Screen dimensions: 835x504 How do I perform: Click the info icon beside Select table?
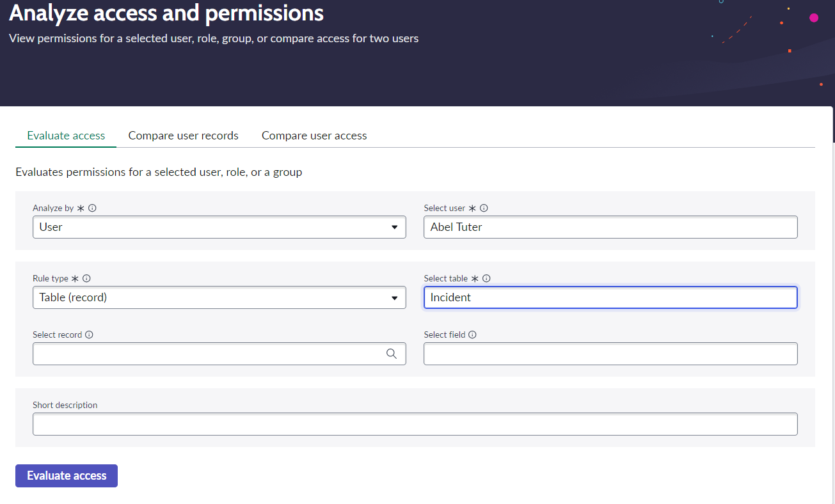486,279
